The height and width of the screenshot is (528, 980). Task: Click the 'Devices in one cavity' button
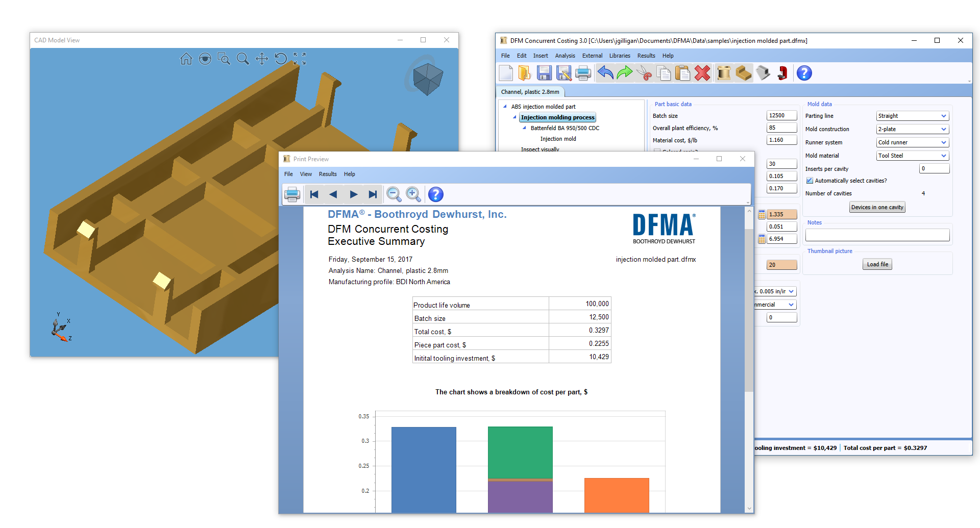point(877,207)
